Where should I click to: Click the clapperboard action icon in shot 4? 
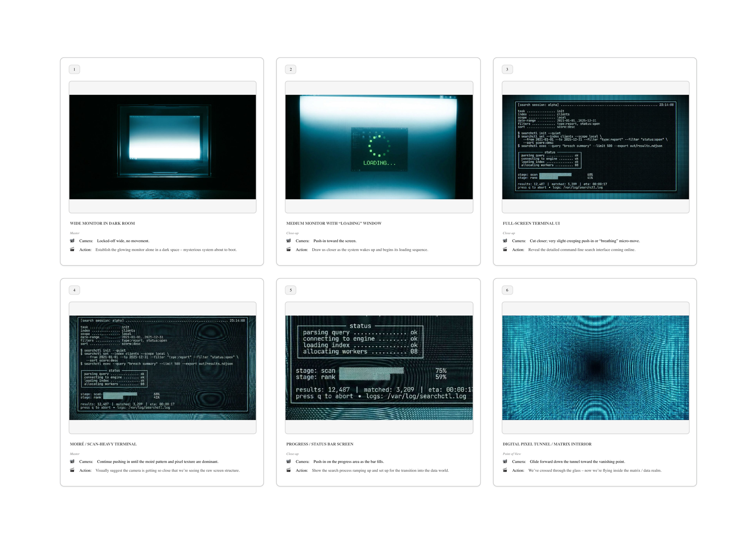pyautogui.click(x=72, y=470)
